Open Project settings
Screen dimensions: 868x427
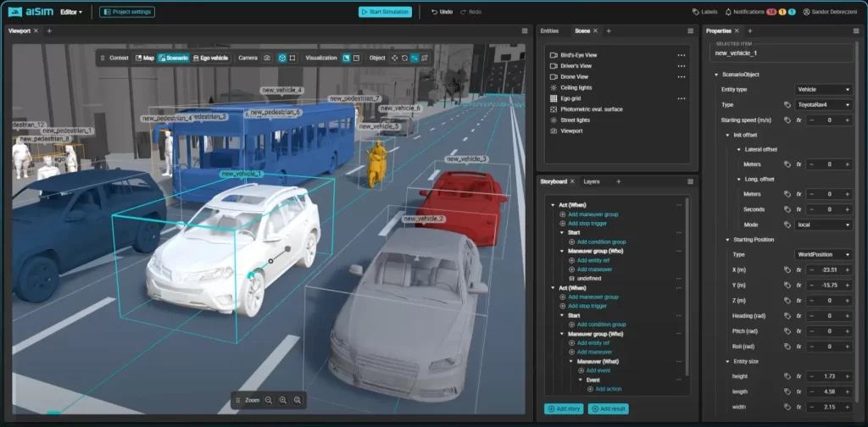[x=127, y=12]
